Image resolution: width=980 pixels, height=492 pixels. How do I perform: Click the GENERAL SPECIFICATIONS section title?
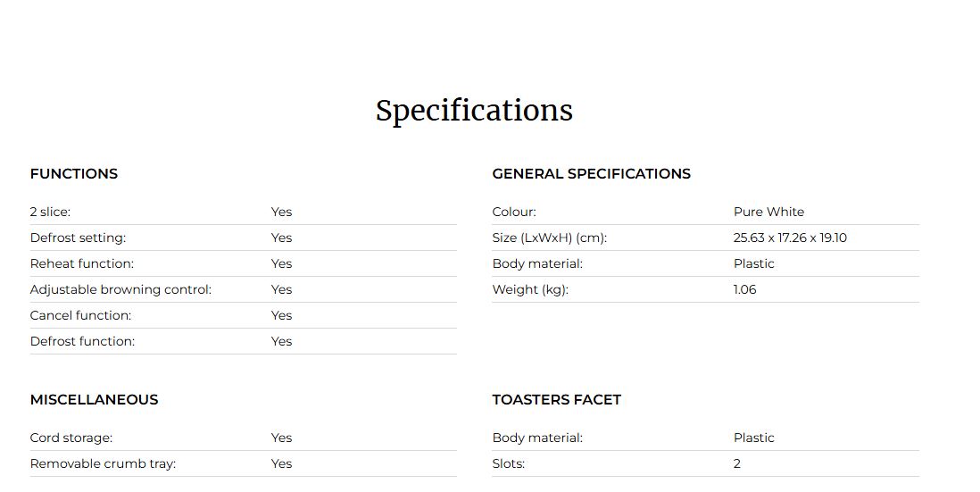pyautogui.click(x=591, y=174)
